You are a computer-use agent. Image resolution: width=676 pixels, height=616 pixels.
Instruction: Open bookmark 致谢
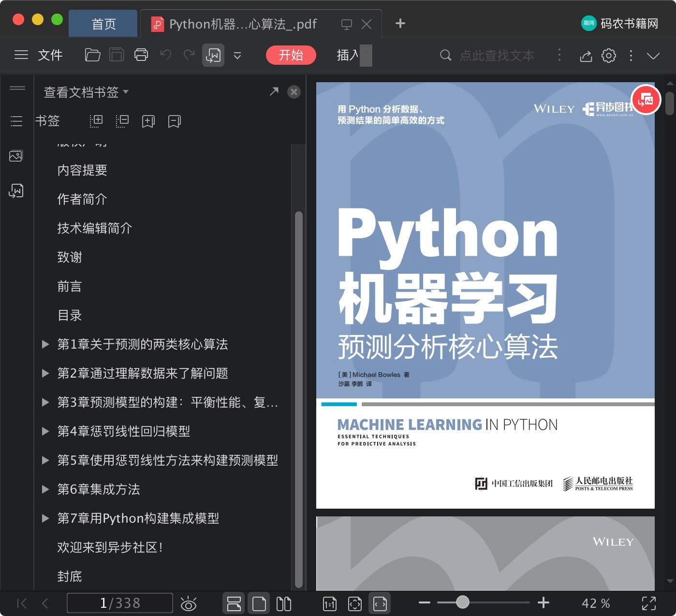[x=70, y=257]
